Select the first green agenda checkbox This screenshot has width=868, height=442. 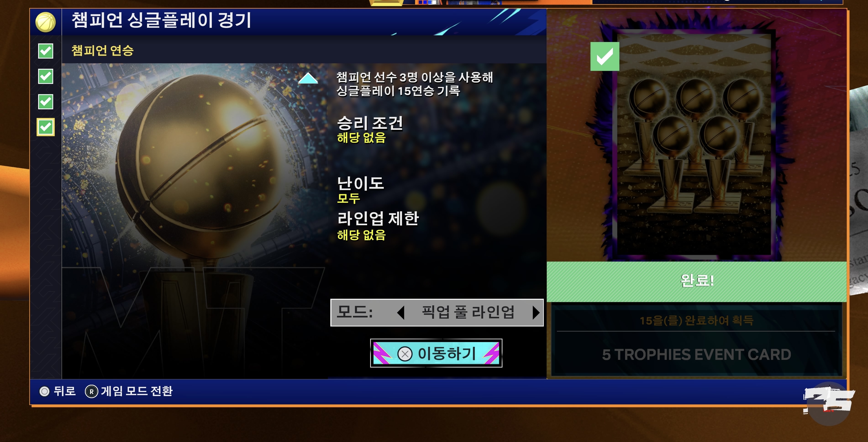pos(45,51)
